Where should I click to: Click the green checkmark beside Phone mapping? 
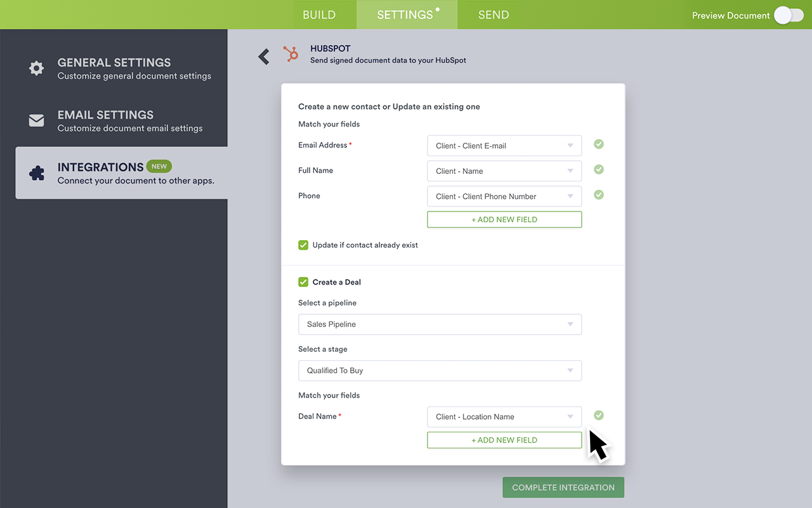tap(598, 195)
